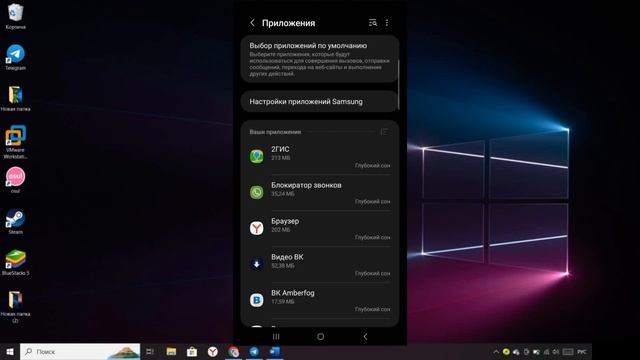Open Task View on the taskbar
The width and height of the screenshot is (640, 360).
pos(150,351)
